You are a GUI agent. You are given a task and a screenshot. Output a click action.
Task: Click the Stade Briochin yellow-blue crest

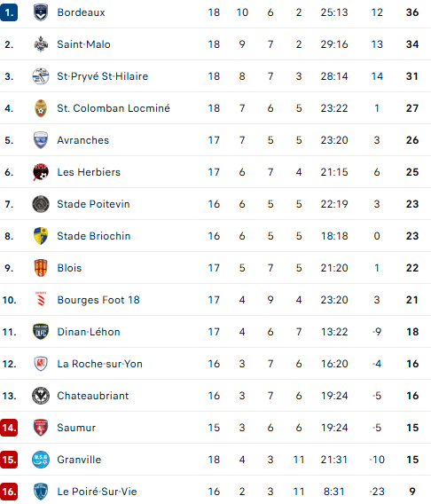click(41, 236)
